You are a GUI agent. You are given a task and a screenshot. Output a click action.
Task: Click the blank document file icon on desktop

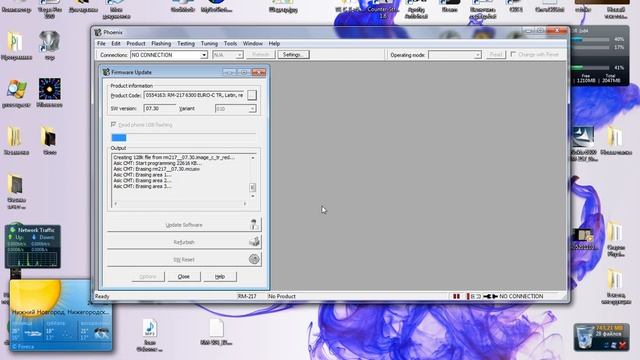(x=216, y=329)
